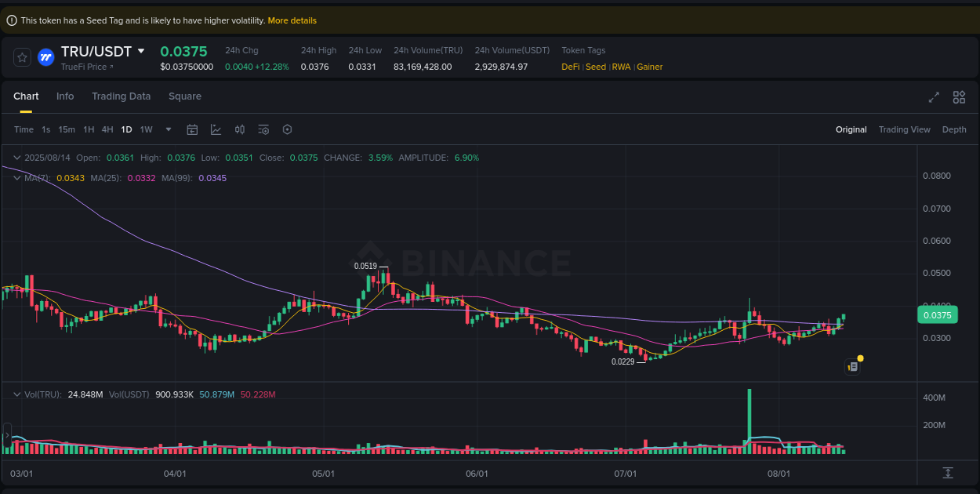Open indicator settings via the list-gear icon
980x494 pixels.
coord(263,129)
